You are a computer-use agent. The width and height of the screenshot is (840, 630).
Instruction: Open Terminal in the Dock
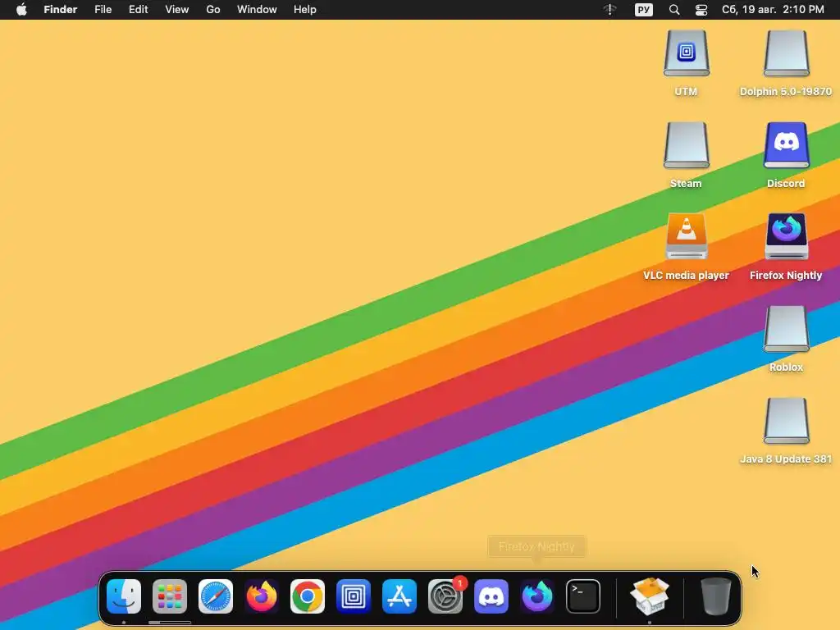click(583, 596)
